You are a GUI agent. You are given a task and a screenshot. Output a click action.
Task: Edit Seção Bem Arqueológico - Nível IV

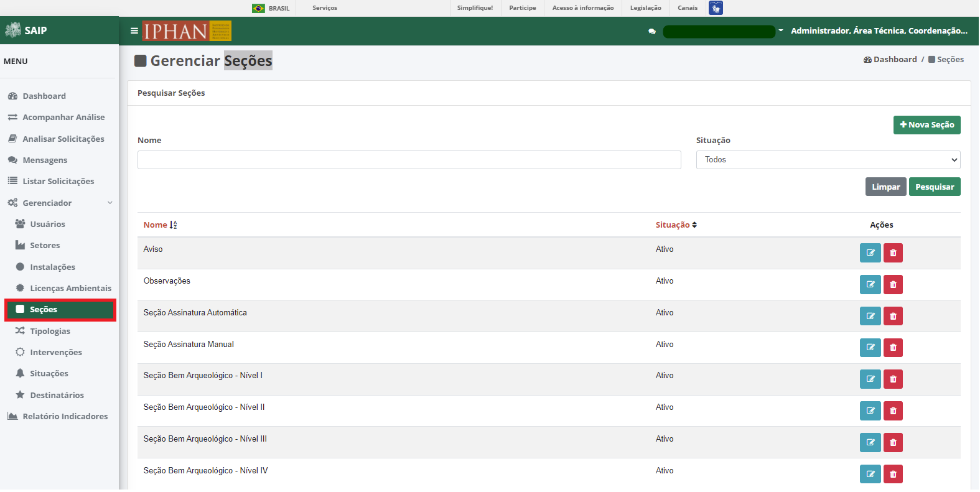pyautogui.click(x=870, y=475)
